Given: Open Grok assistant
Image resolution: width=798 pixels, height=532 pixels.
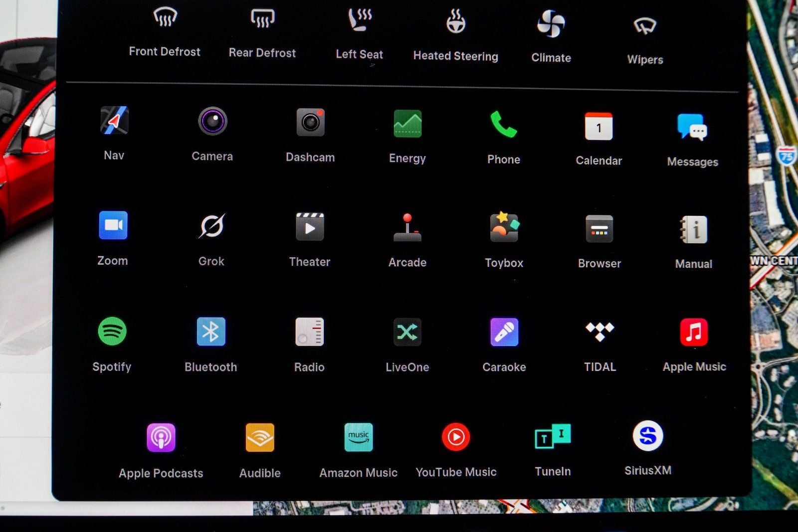Looking at the screenshot, I should pos(211,226).
